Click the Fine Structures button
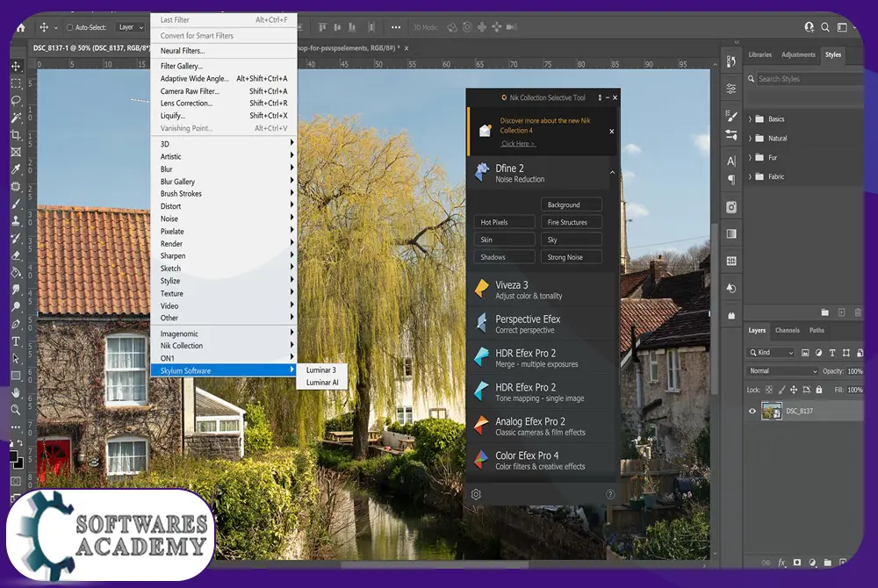Viewport: 878px width, 588px height. (x=572, y=222)
